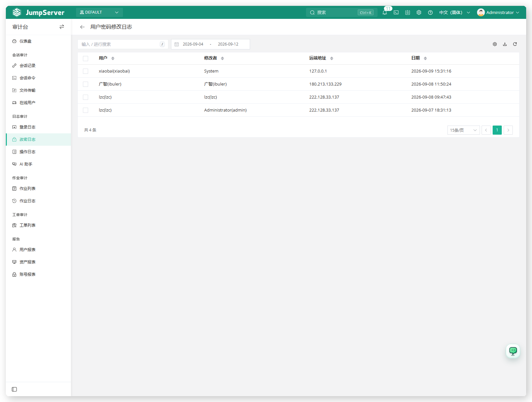
Task: Change the 15条/页 page size
Action: [463, 130]
